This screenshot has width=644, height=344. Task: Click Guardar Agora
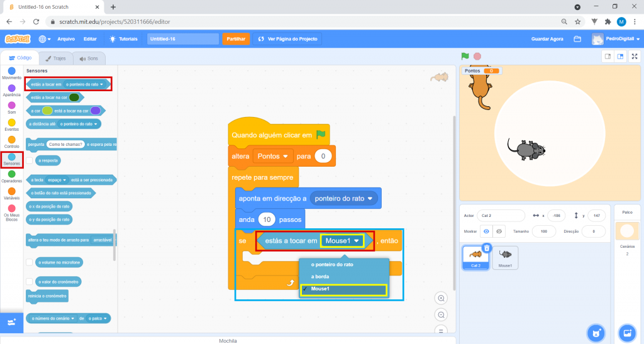pyautogui.click(x=547, y=39)
